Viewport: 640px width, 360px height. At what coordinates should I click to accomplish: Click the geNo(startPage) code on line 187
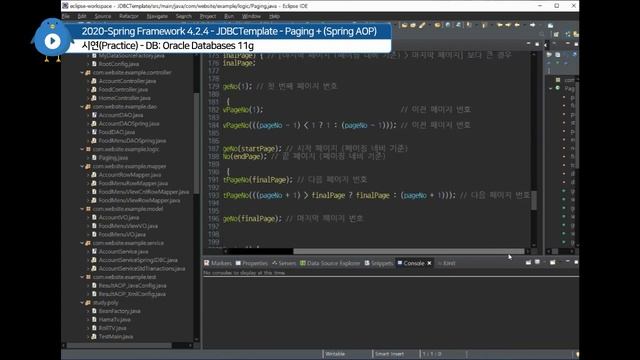point(253,149)
